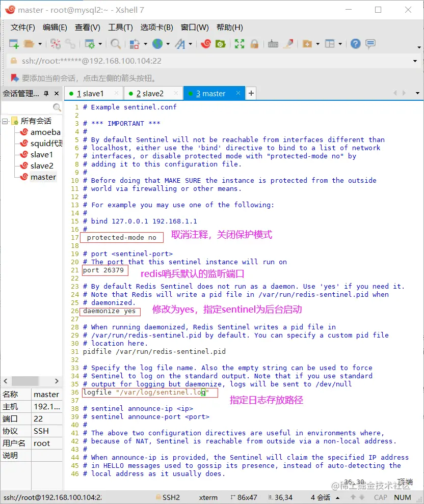The height and width of the screenshot is (504, 424).
Task: Select slave2 session in the tree
Action: (x=42, y=166)
